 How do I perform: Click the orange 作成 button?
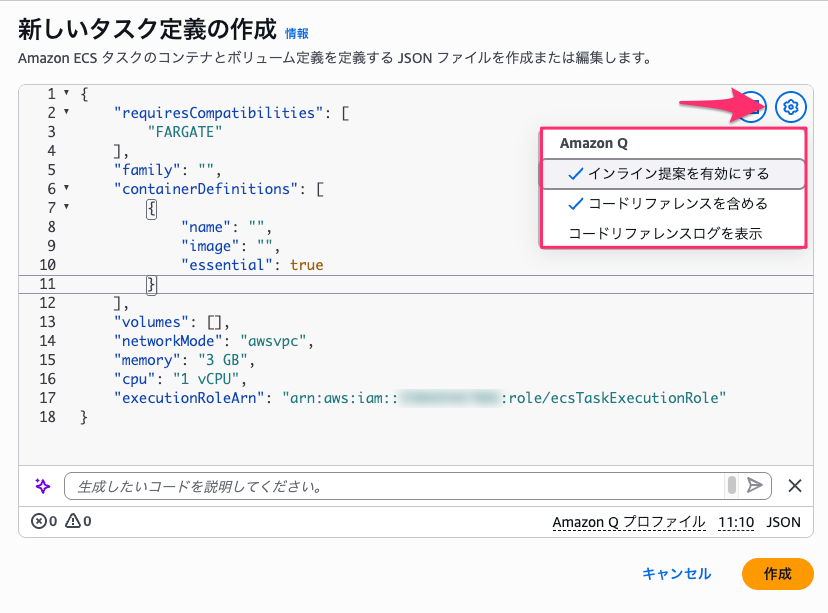click(777, 574)
